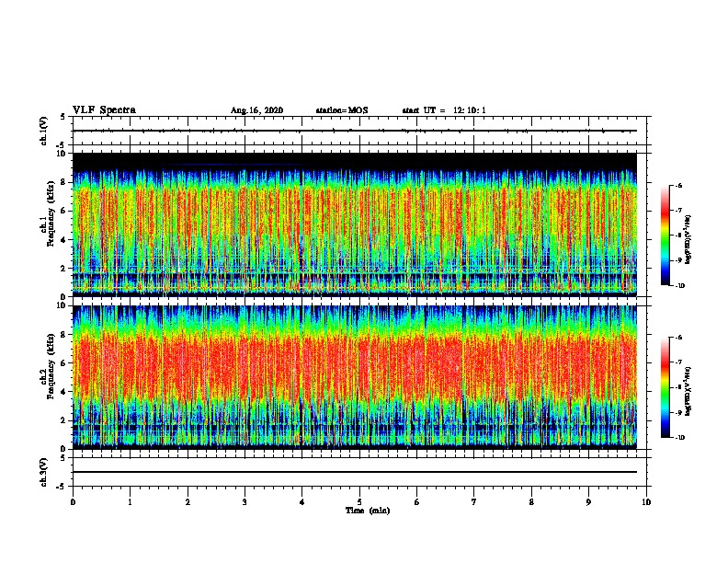Click the "ch.3(V)" waveform axis label
The image size is (728, 563).
(44, 472)
